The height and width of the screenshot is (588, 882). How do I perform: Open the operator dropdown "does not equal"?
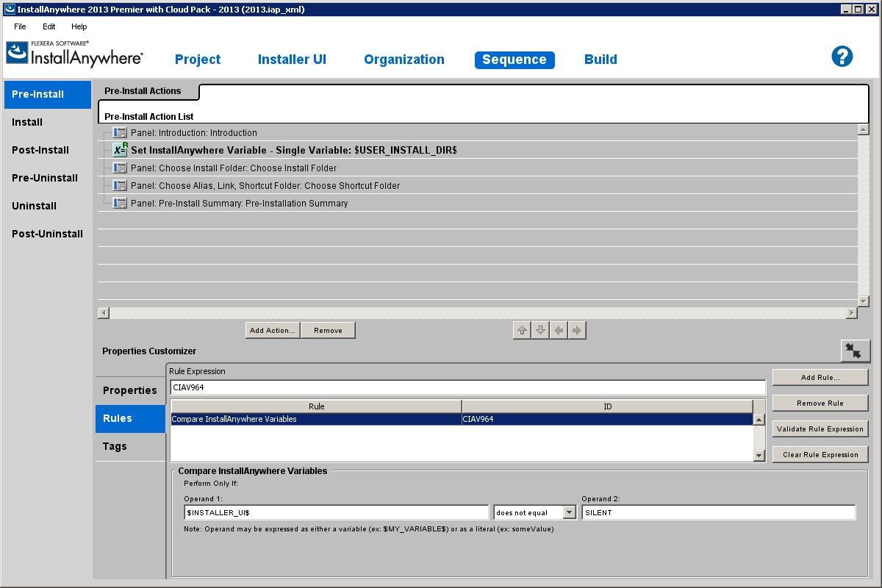[x=569, y=512]
